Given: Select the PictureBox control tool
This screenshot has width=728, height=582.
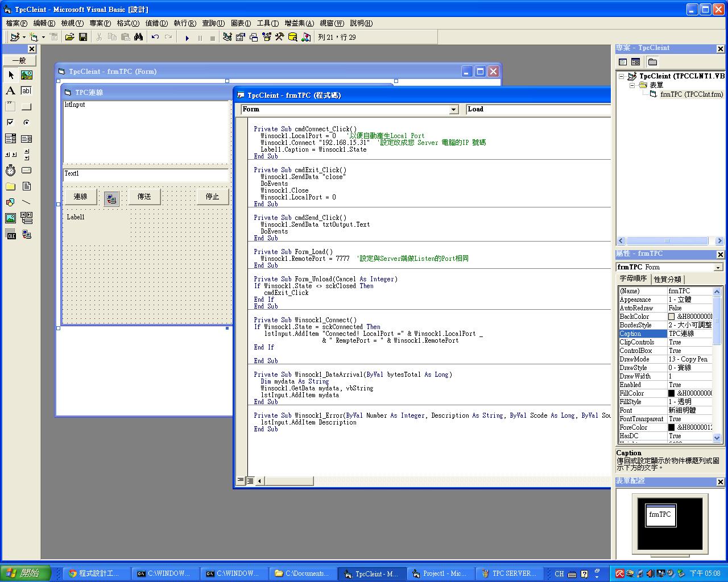Looking at the screenshot, I should (27, 75).
